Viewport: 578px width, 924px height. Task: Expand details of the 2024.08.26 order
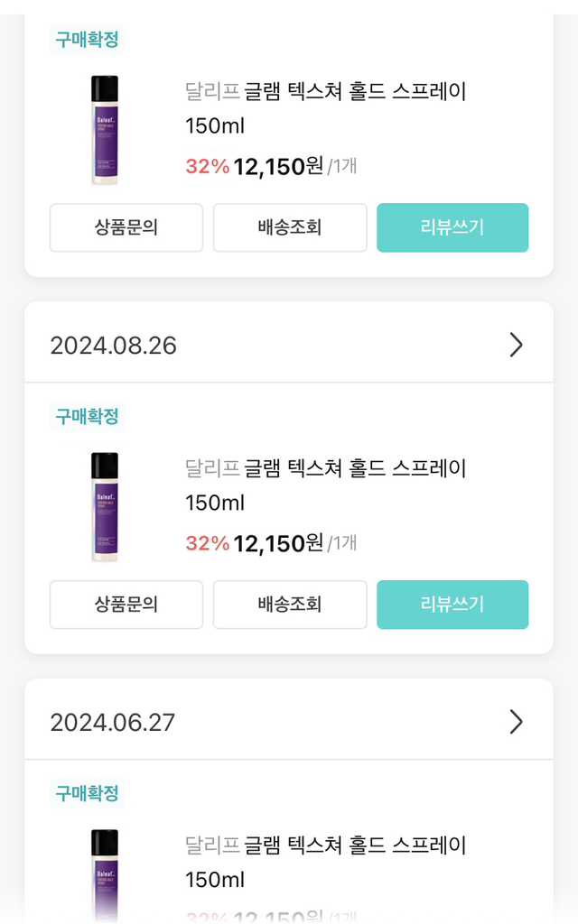tap(515, 345)
